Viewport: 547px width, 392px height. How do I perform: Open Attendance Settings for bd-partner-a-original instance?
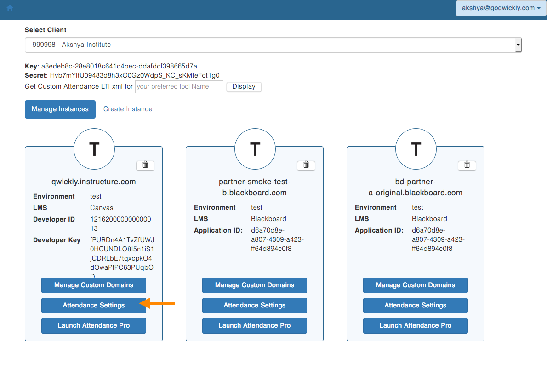(416, 306)
